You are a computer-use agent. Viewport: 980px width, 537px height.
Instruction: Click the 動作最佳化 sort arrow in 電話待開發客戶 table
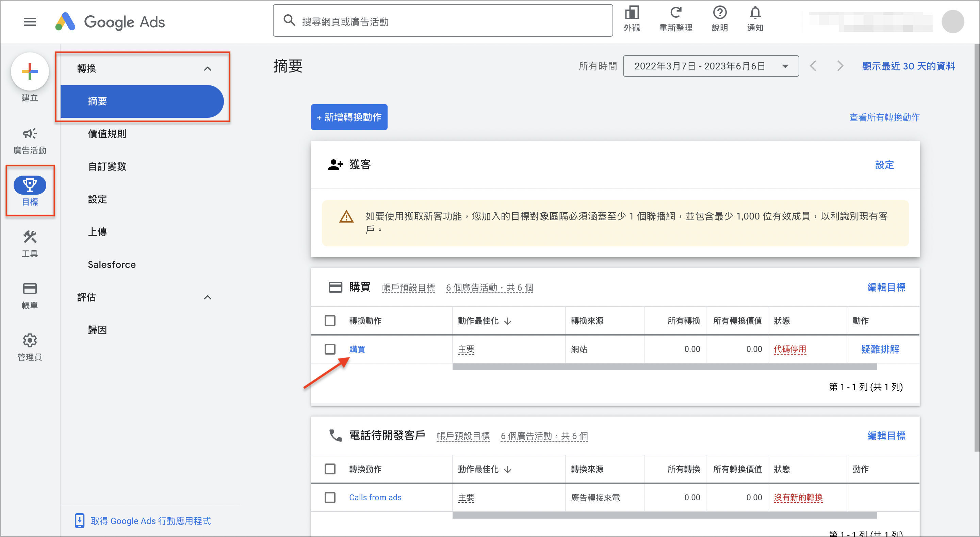507,470
